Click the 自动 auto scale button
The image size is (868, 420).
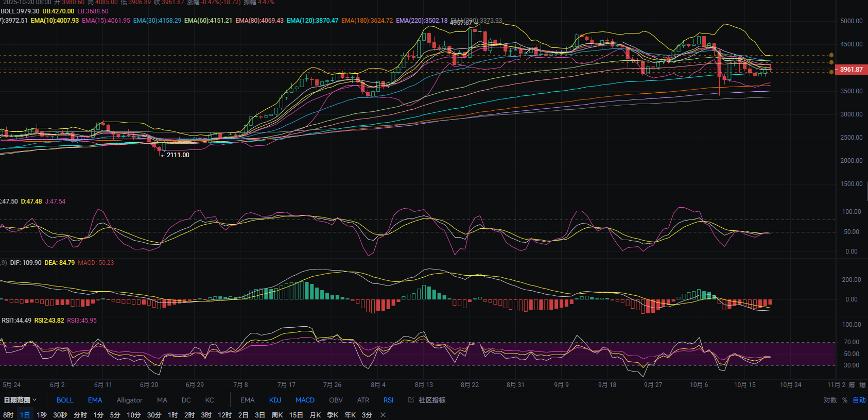859,400
